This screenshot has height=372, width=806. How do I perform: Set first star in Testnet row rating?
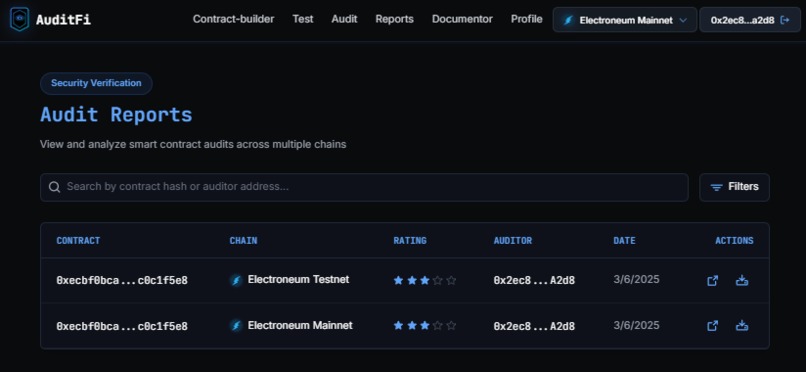click(398, 281)
